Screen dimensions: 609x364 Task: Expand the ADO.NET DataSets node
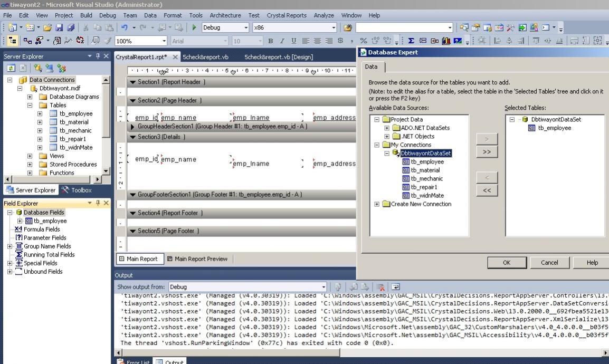[387, 128]
